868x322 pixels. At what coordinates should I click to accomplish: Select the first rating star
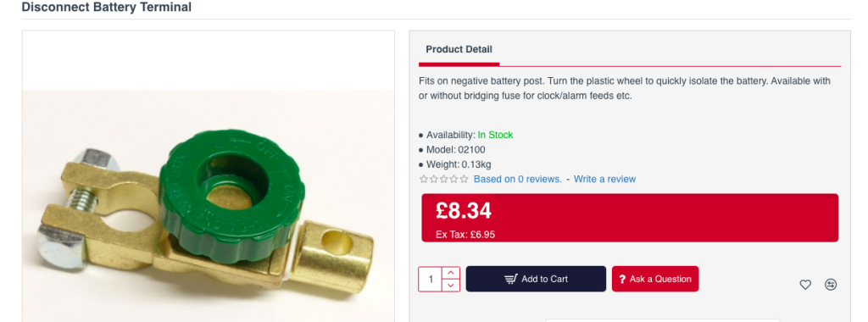[x=424, y=179]
